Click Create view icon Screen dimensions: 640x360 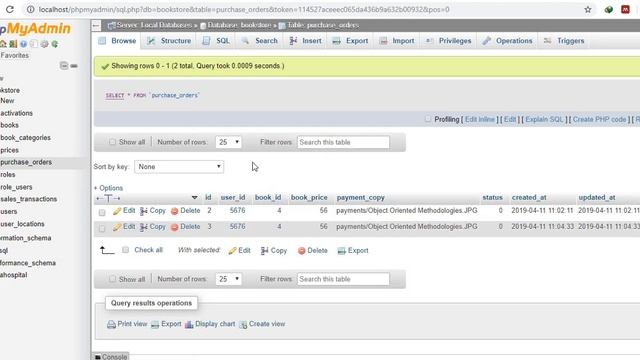tap(243, 324)
